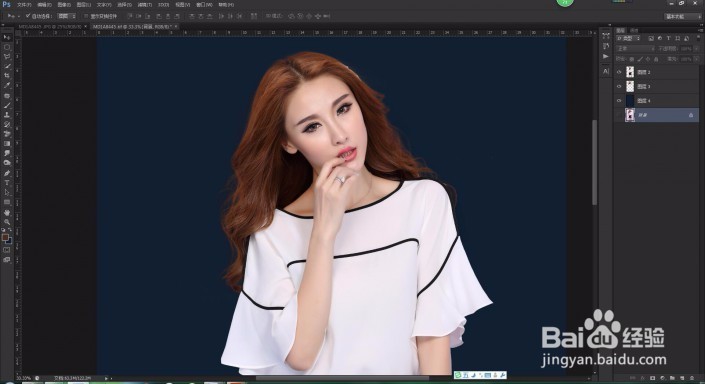Open the 文件 (File) menu
705x384 pixels.
24,4
